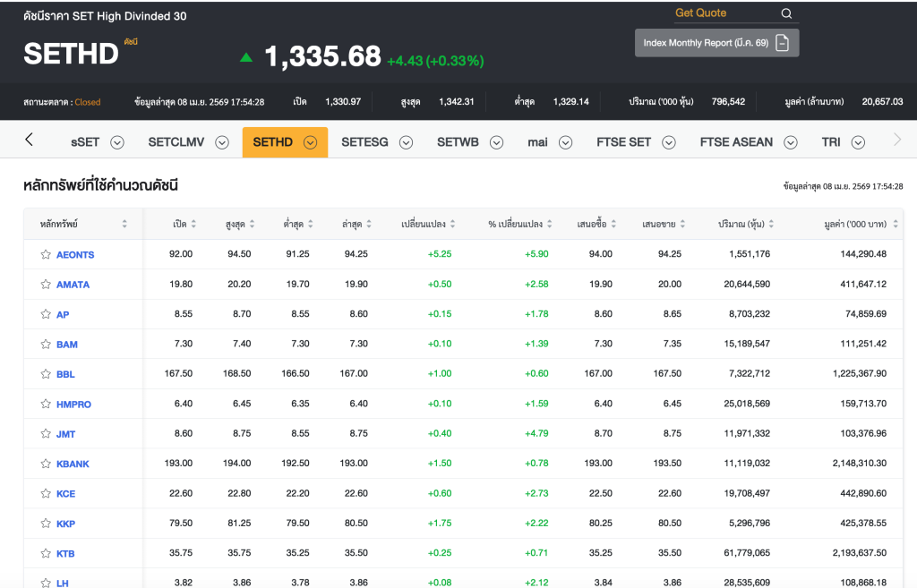Sort by % เปลี่ยนแปลง column arrows
The height and width of the screenshot is (588, 917).
[x=550, y=224]
